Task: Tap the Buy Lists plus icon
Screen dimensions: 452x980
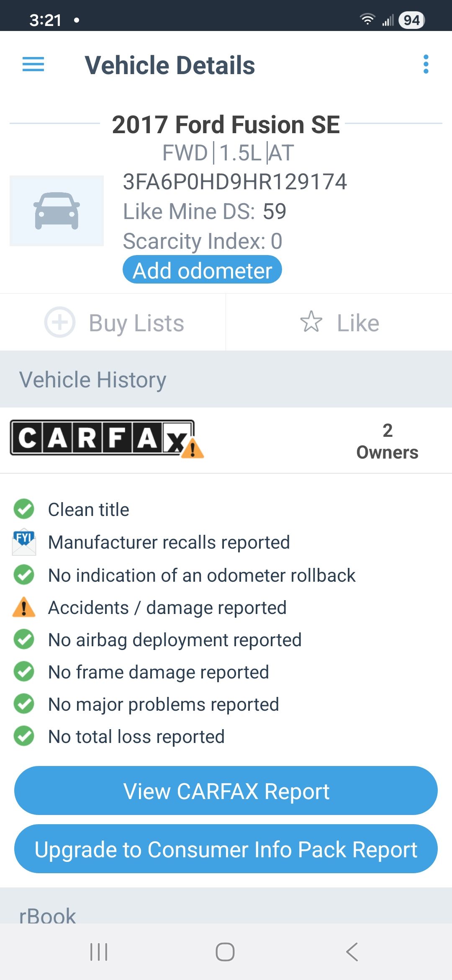Action: click(60, 322)
